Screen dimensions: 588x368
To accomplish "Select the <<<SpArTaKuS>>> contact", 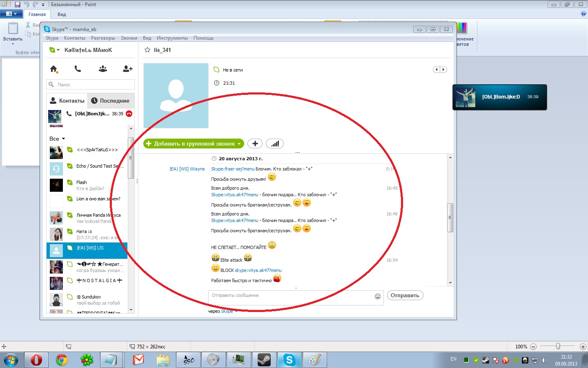I will click(x=87, y=152).
